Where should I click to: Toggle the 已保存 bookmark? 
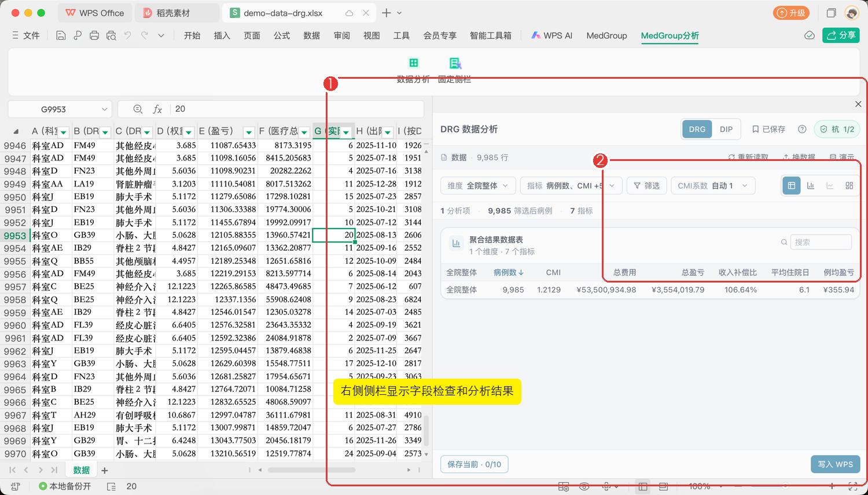[768, 129]
